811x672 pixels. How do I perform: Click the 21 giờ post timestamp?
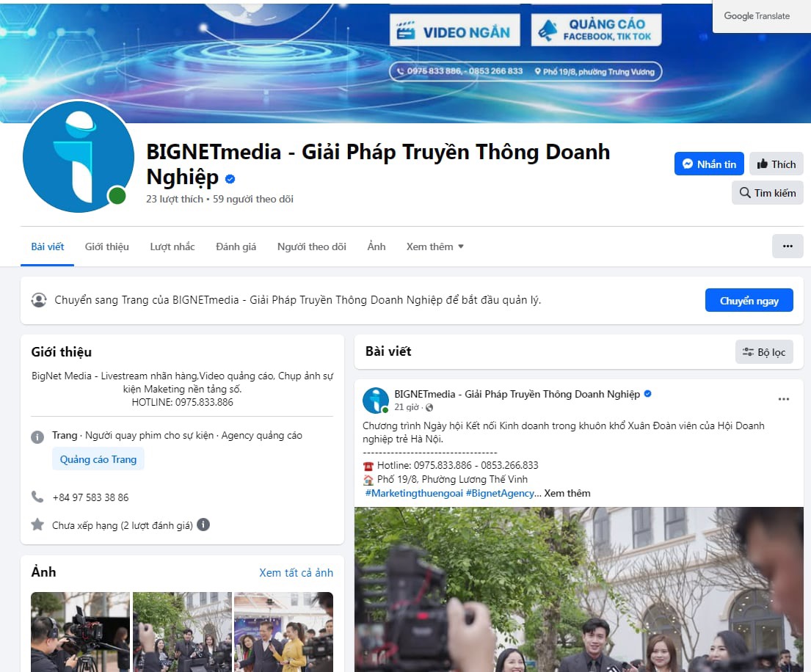pyautogui.click(x=407, y=407)
